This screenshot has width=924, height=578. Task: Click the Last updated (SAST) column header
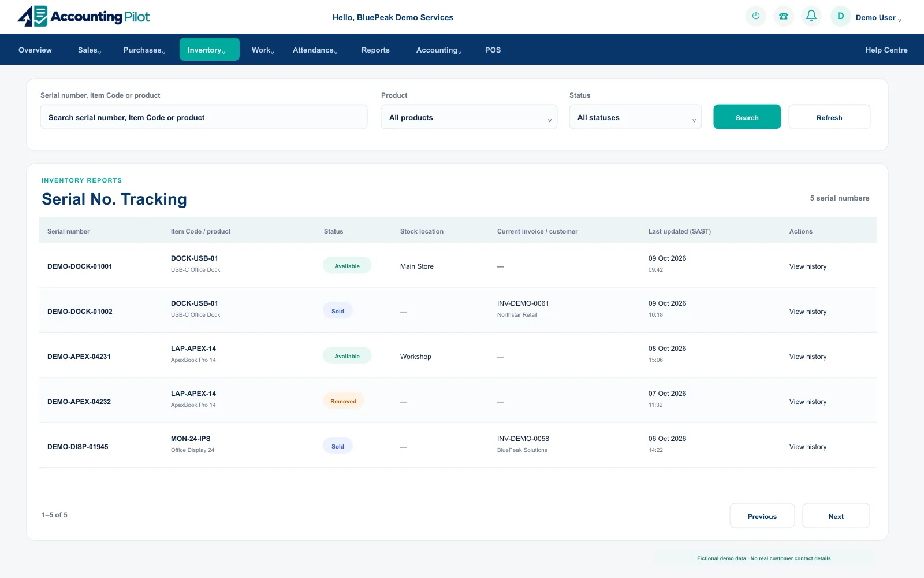tap(680, 231)
